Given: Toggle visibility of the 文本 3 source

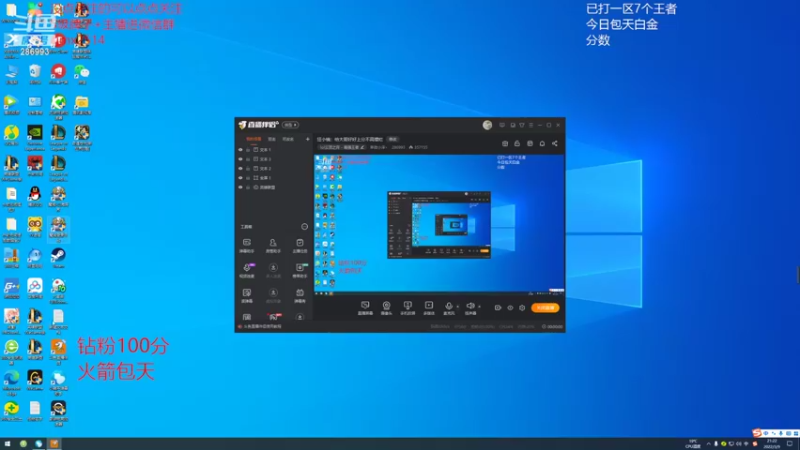Looking at the screenshot, I should [x=240, y=159].
